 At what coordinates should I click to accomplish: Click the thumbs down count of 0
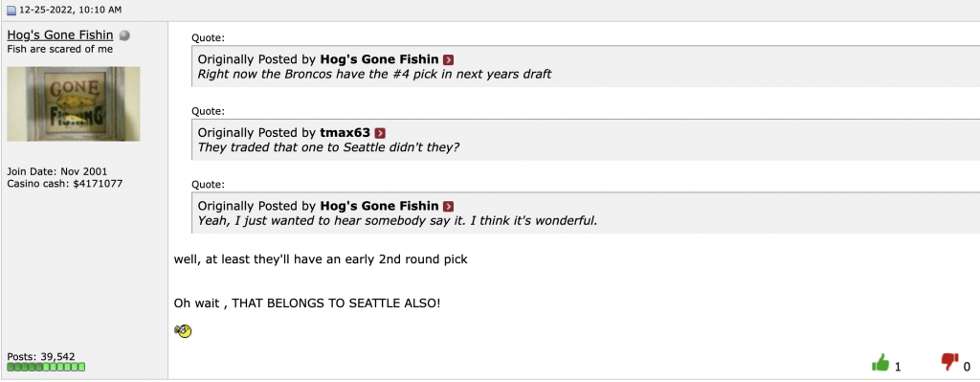pos(967,367)
